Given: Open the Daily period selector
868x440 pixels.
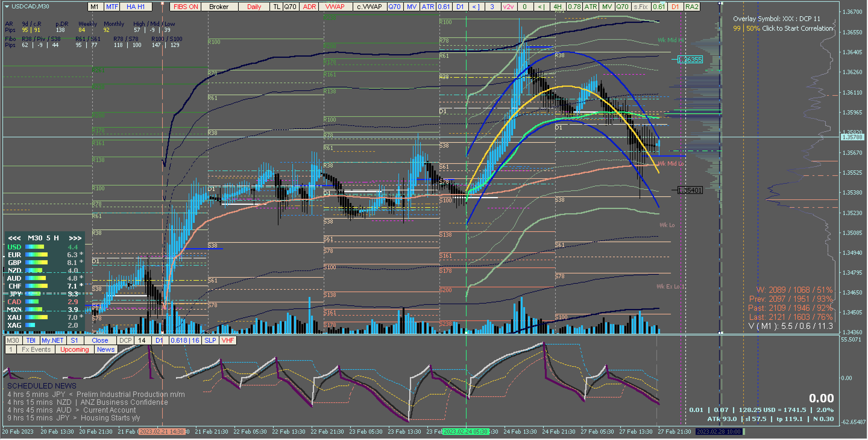Looking at the screenshot, I should click(254, 7).
